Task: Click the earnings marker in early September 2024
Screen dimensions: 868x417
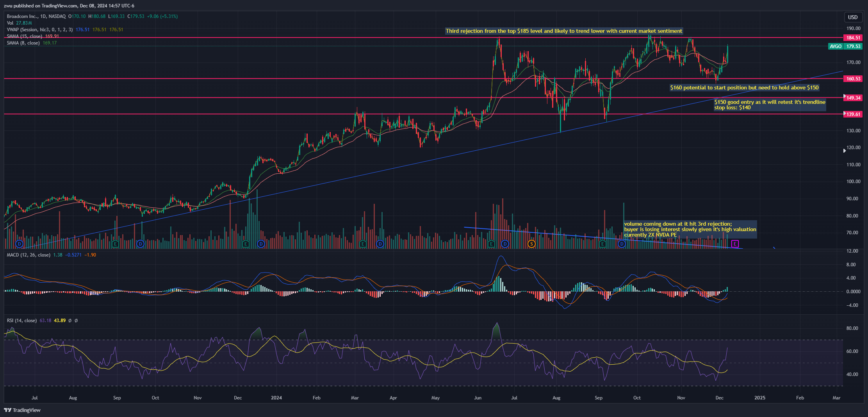Action: 602,244
